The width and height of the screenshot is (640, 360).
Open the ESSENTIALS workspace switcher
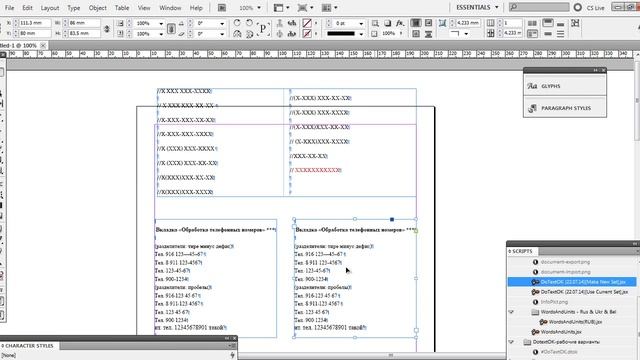[477, 7]
